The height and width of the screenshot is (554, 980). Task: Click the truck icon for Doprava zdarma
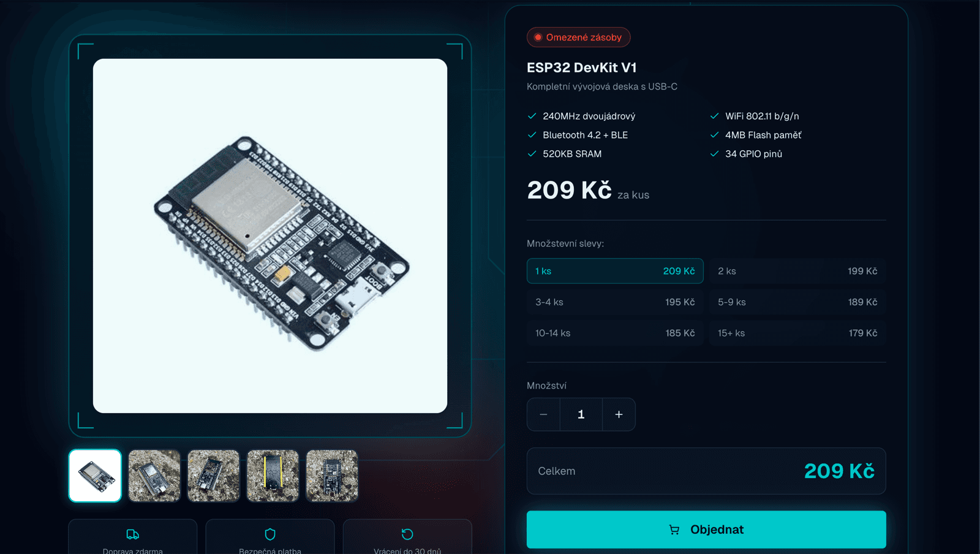133,534
